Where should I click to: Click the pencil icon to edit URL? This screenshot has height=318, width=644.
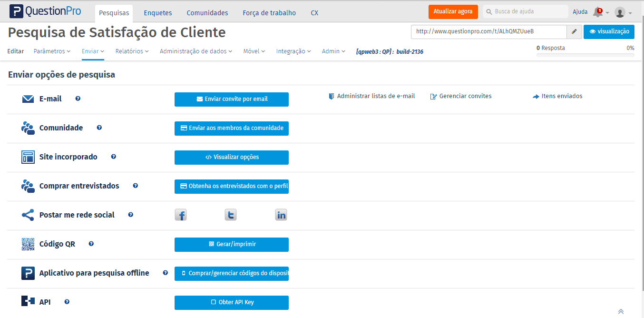pyautogui.click(x=574, y=32)
